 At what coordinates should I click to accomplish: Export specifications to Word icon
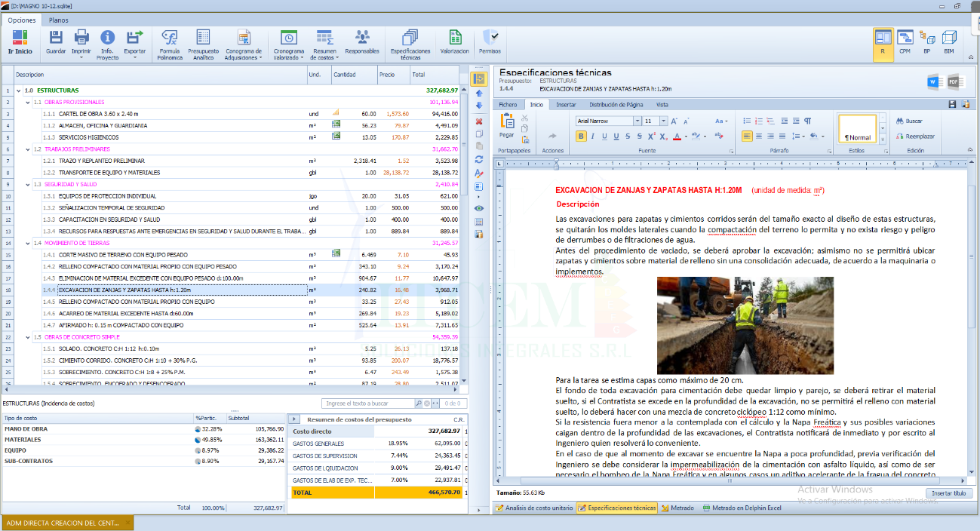[935, 81]
